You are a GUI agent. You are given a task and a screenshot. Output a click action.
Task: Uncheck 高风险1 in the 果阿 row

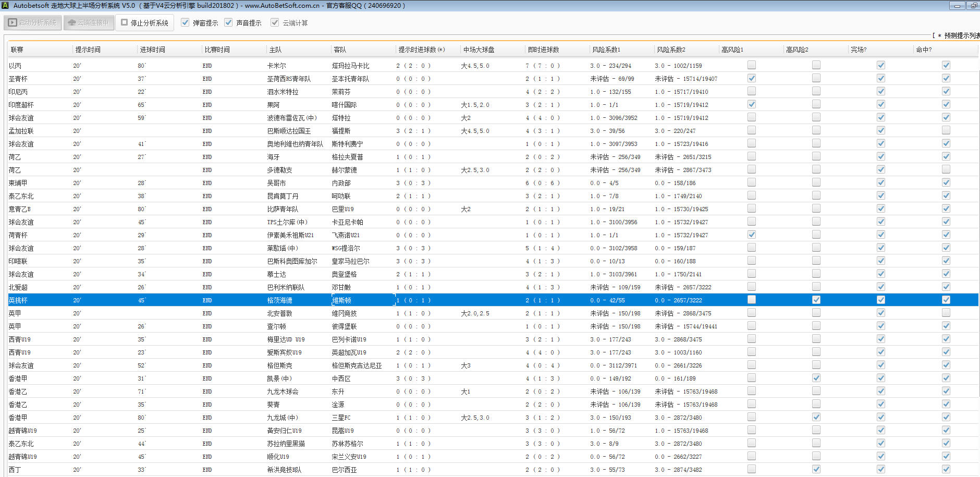click(x=751, y=104)
